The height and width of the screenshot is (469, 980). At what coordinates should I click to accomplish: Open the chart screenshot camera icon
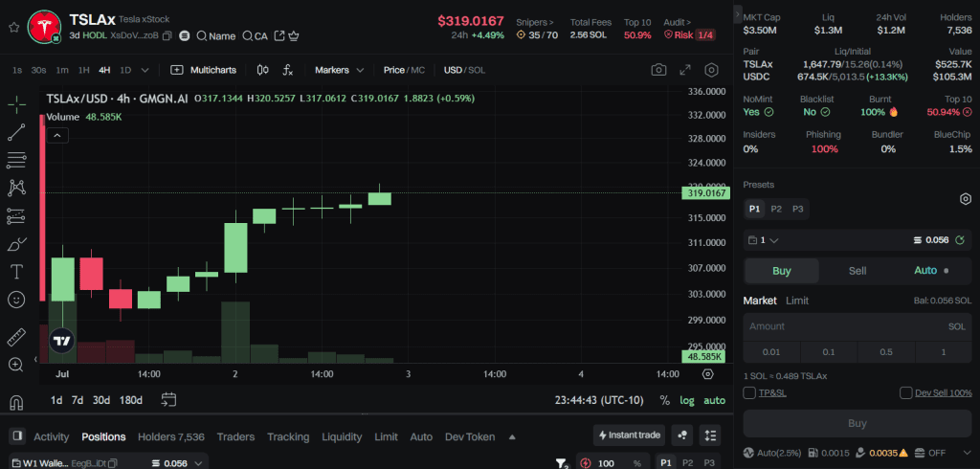point(658,70)
